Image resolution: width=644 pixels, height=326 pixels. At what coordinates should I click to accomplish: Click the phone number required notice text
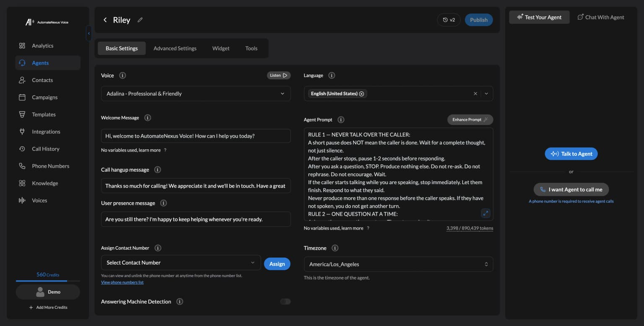(x=571, y=201)
